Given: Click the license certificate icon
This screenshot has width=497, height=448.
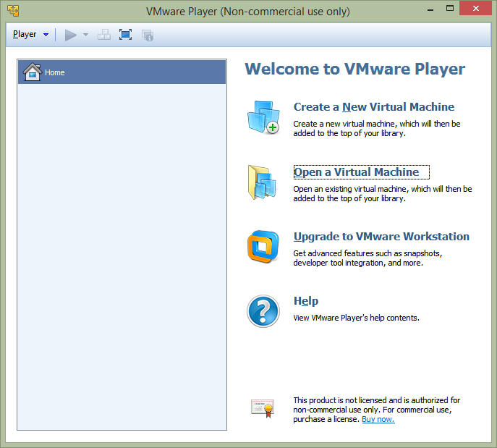Looking at the screenshot, I should coord(263,408).
